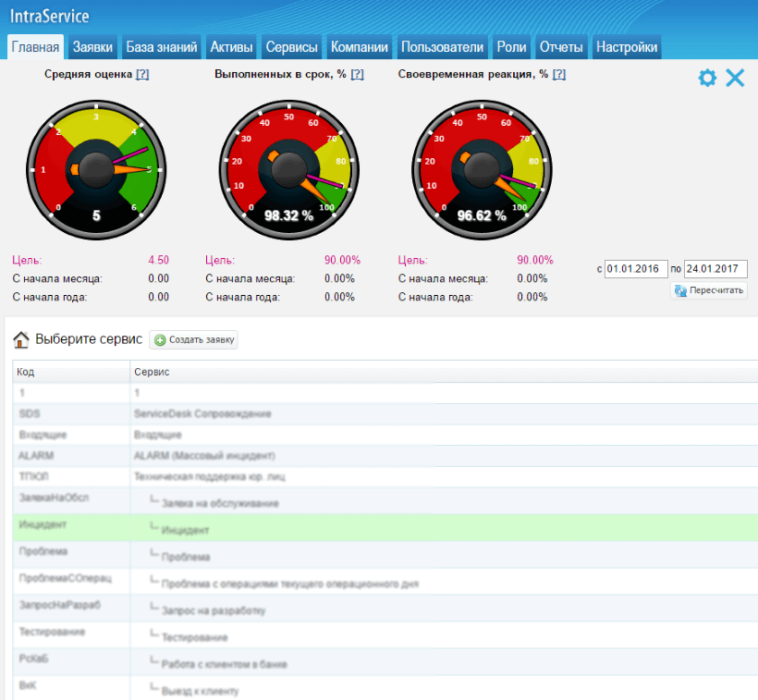Open the Главная tab

coord(35,47)
